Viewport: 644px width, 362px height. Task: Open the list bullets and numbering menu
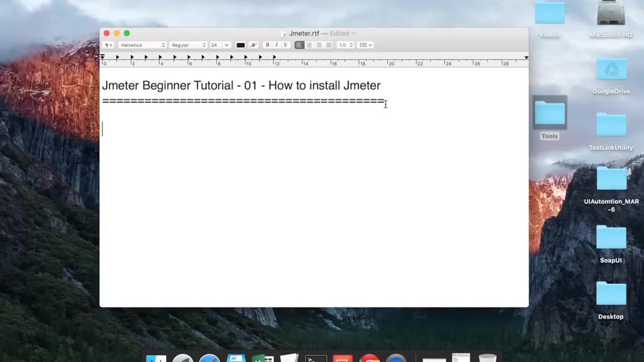366,45
